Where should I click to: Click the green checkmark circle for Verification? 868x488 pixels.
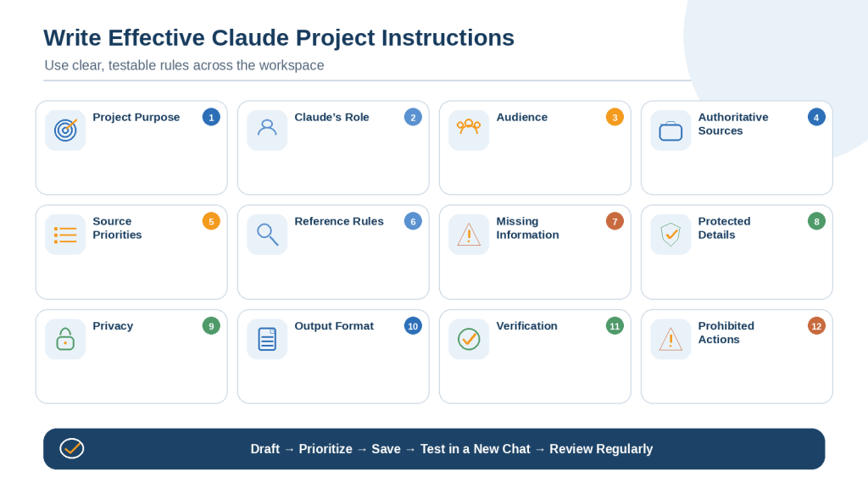[x=469, y=339]
